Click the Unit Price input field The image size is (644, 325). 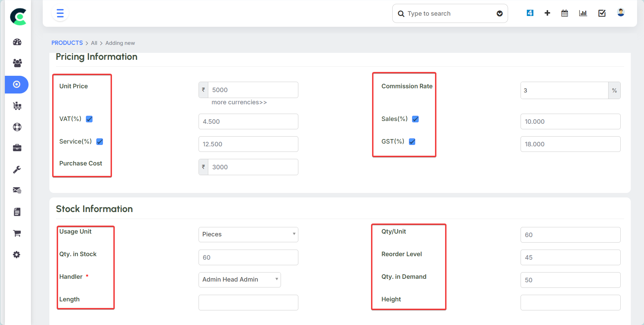pos(253,90)
